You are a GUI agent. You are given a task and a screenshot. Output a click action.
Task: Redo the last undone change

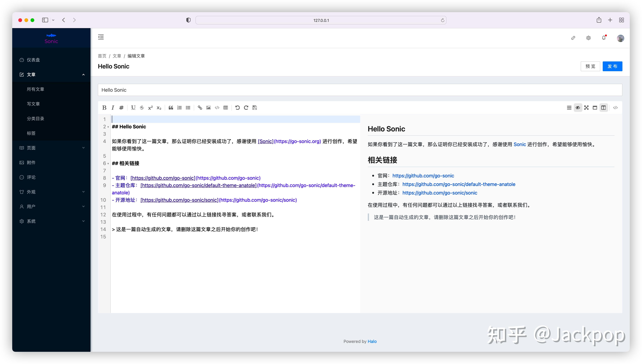[x=246, y=108]
